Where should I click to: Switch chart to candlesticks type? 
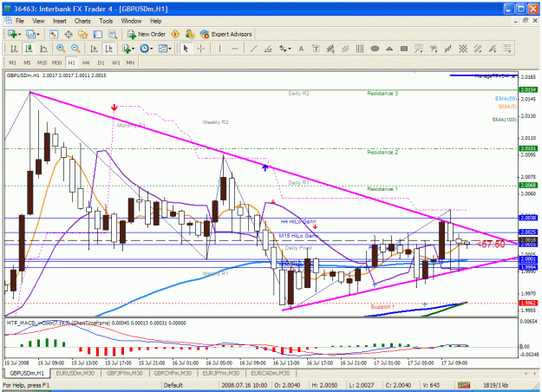[x=29, y=49]
